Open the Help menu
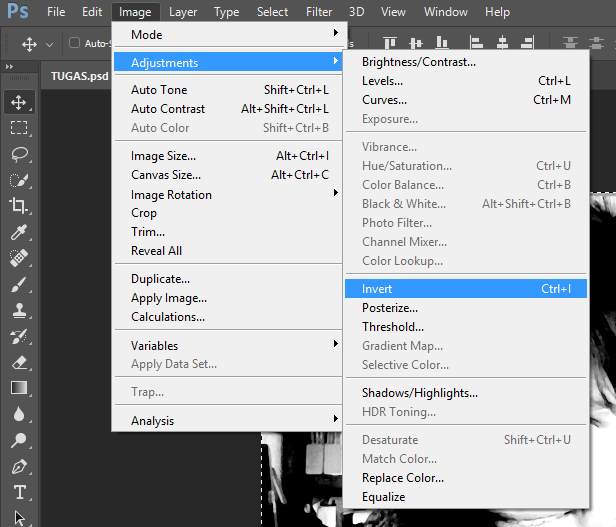Screen dimensions: 616x527 (497, 12)
